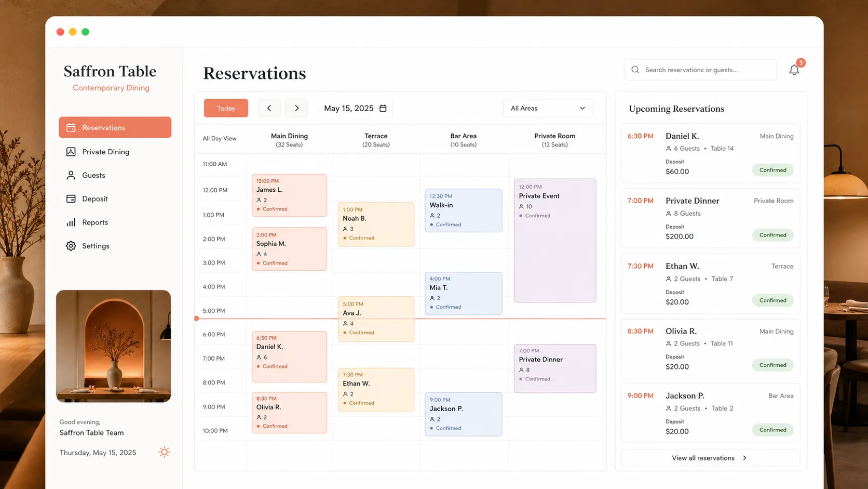Open Ava J. 5:00 PM reservation
868x489 pixels.
376,319
